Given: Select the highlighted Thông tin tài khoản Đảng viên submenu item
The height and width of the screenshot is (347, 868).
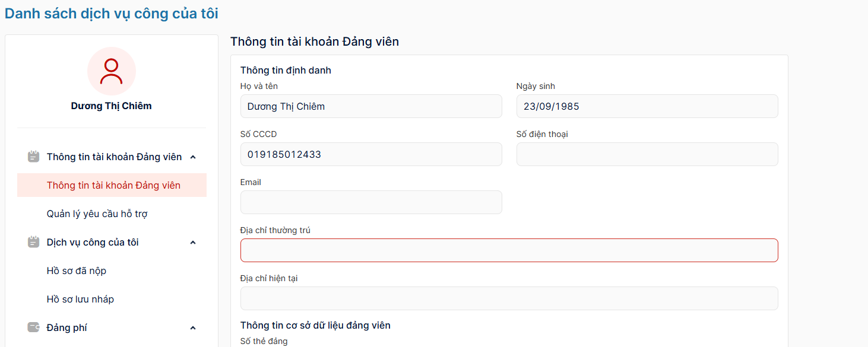Looking at the screenshot, I should click(112, 185).
